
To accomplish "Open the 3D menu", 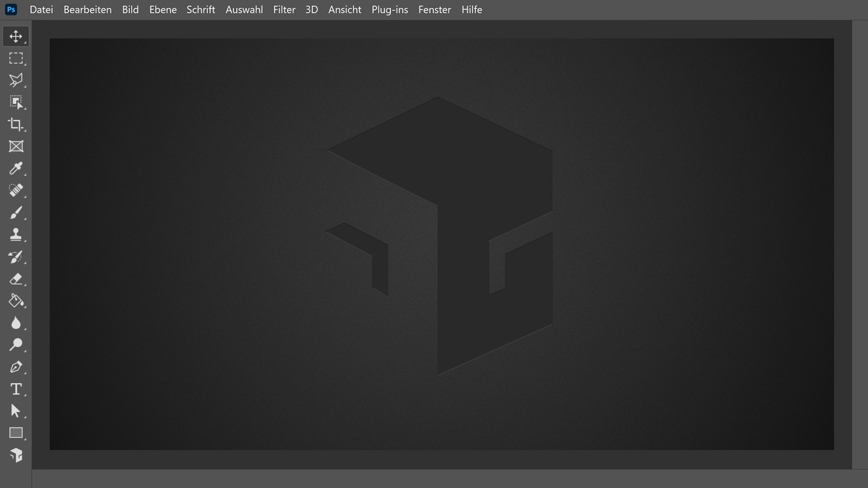I will pos(311,9).
